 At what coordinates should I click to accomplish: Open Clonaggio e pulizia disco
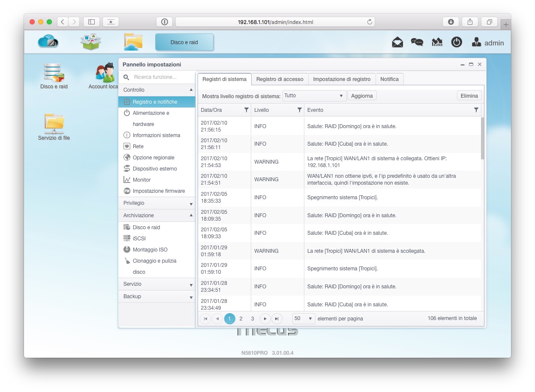(x=157, y=266)
